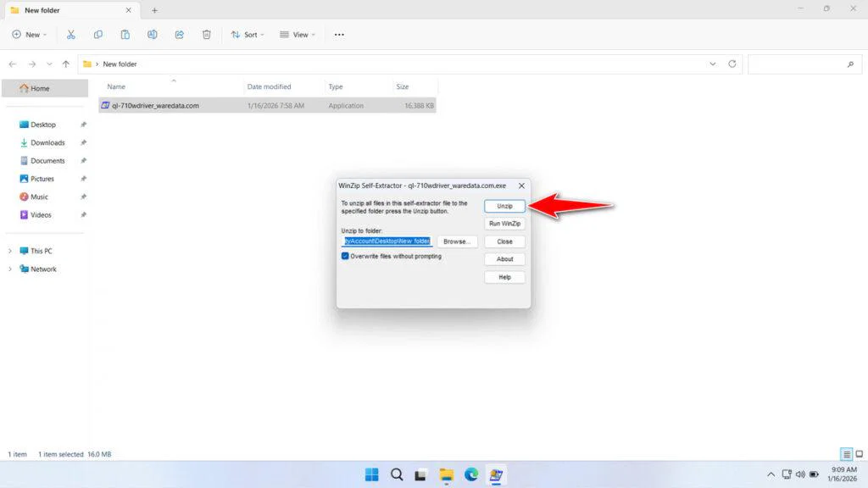Refresh the New folder view
Viewport: 868px width, 488px height.
coord(732,64)
